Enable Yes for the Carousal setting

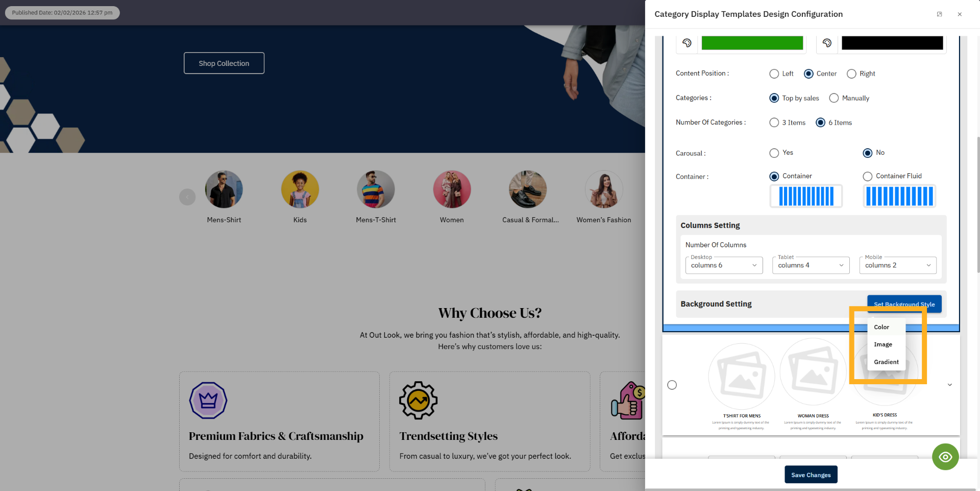click(x=774, y=153)
